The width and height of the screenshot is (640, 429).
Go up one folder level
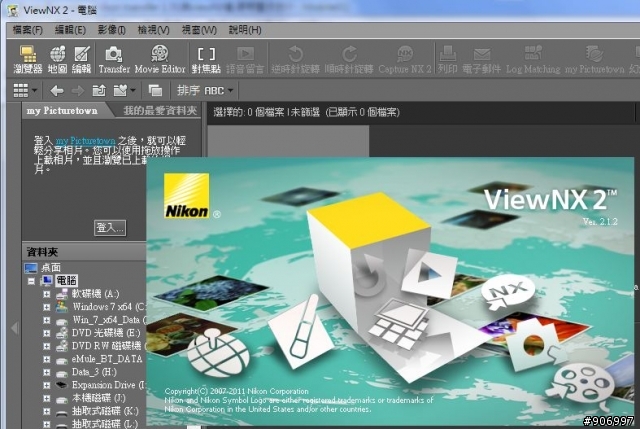coord(99,90)
